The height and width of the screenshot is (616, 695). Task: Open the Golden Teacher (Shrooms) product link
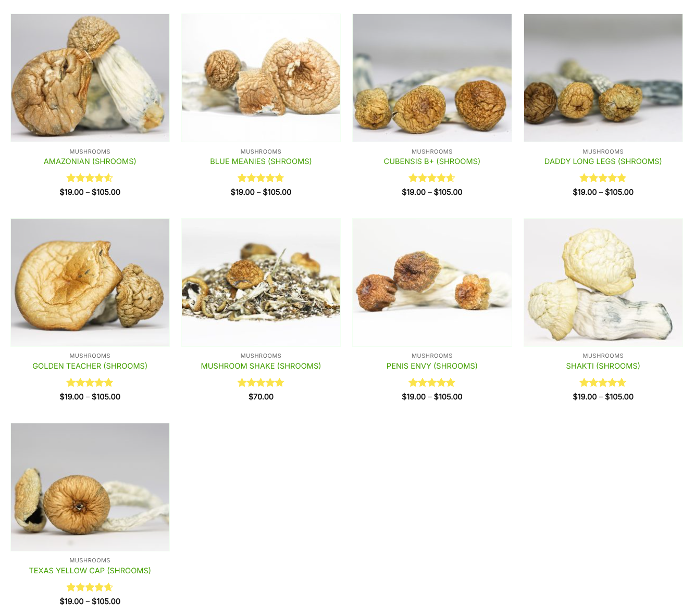[90, 366]
